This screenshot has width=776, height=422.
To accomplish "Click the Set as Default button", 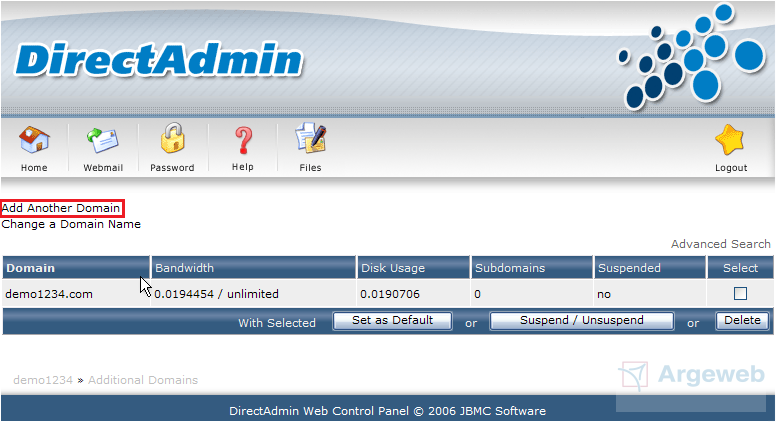I will tap(392, 321).
